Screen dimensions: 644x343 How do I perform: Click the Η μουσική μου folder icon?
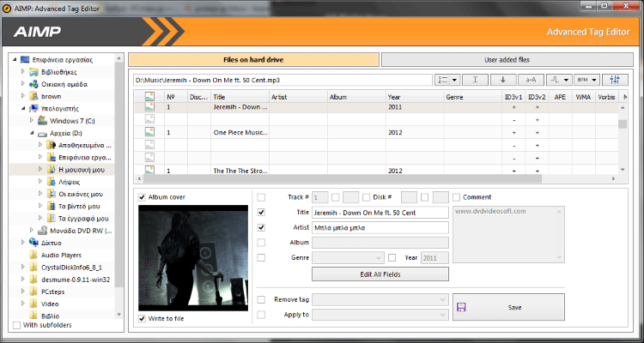coord(51,169)
